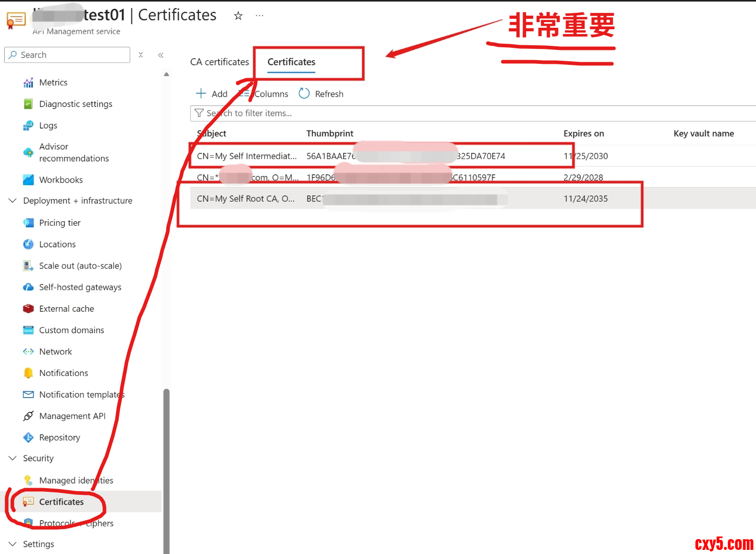Image resolution: width=756 pixels, height=554 pixels.
Task: Click the External cache red cube icon
Action: (28, 309)
